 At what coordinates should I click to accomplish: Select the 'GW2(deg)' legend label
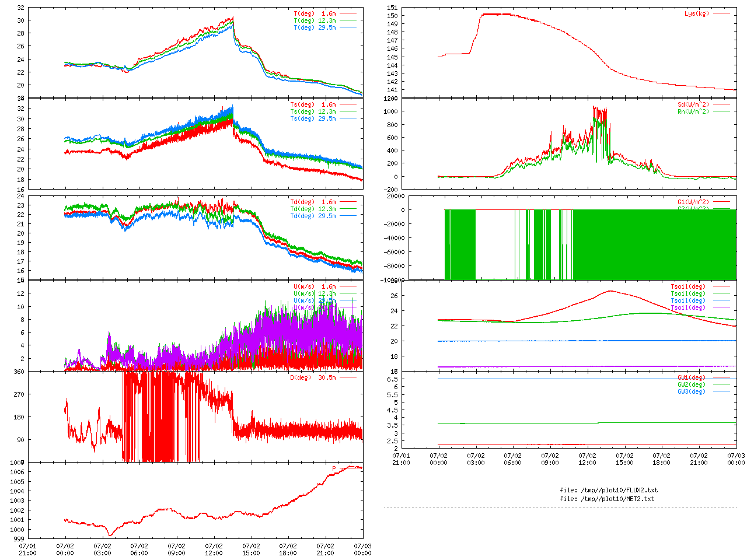pos(692,384)
